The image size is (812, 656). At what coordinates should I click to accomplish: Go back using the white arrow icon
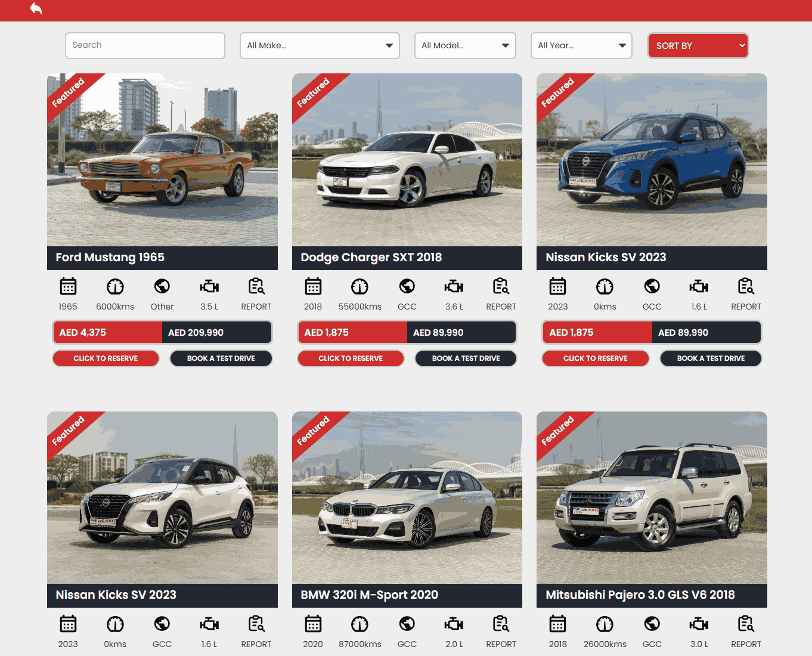[36, 8]
